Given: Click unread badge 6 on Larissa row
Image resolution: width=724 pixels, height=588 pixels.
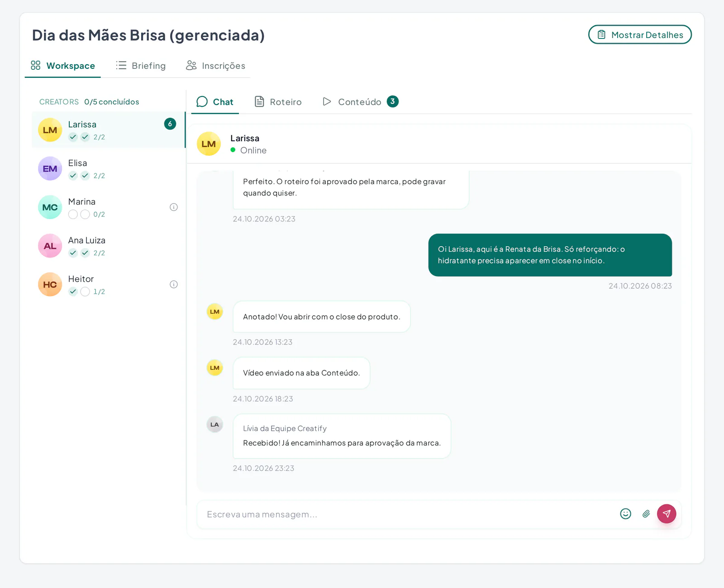Looking at the screenshot, I should tap(170, 124).
